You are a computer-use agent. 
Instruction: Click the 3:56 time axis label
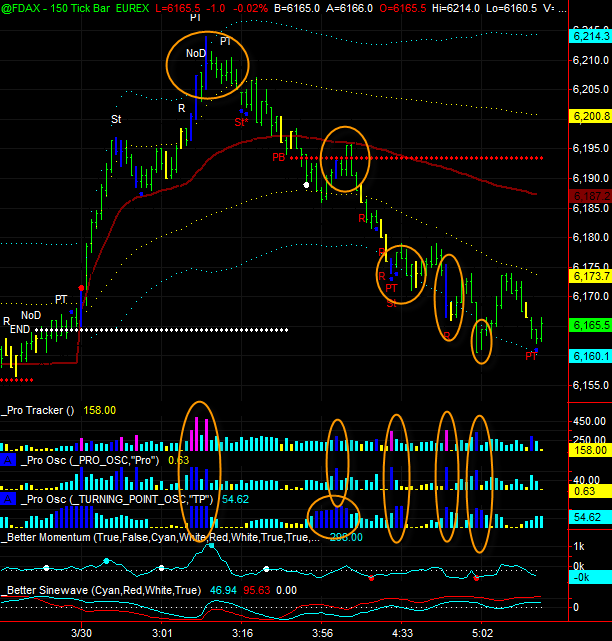coord(323,633)
